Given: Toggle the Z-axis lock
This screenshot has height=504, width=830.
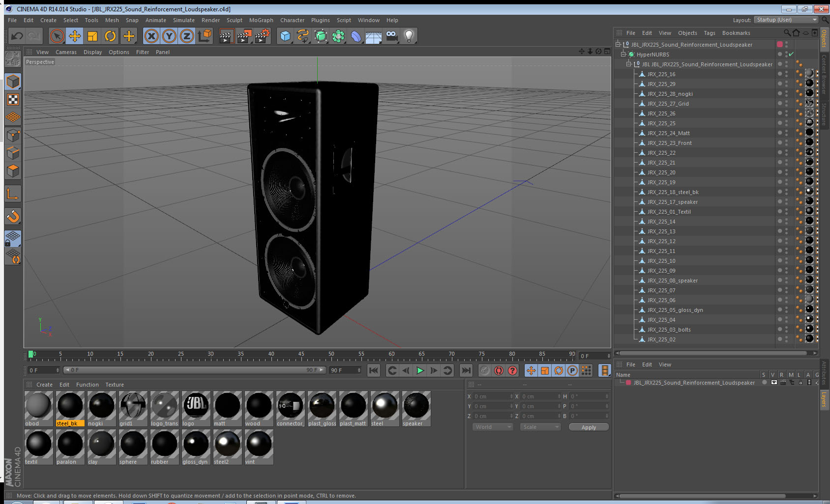Looking at the screenshot, I should tap(187, 36).
